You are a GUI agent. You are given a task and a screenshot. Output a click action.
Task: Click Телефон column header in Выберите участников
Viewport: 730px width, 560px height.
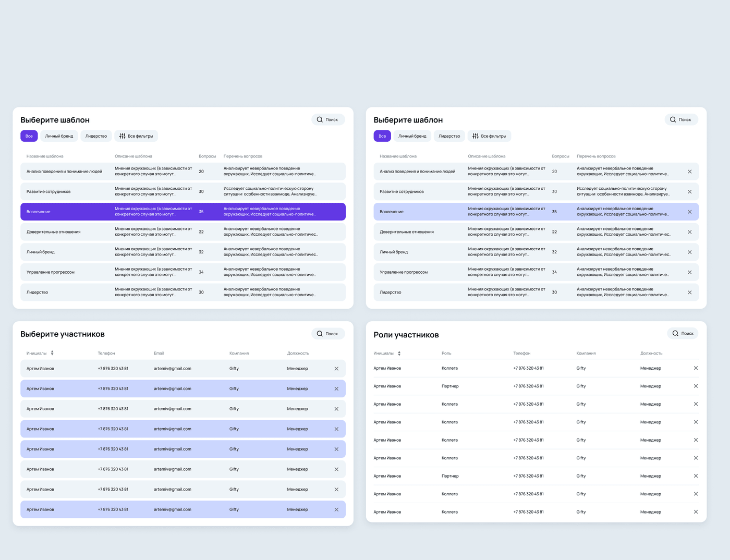pos(106,354)
